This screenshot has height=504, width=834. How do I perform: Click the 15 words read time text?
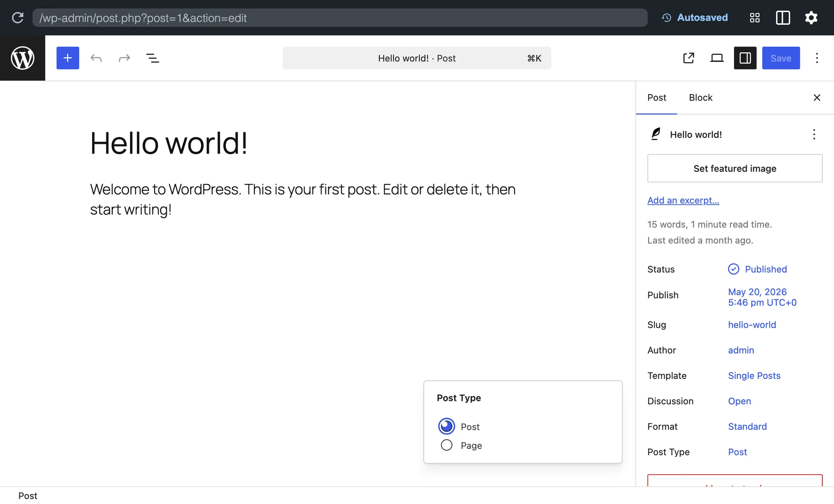pyautogui.click(x=709, y=224)
